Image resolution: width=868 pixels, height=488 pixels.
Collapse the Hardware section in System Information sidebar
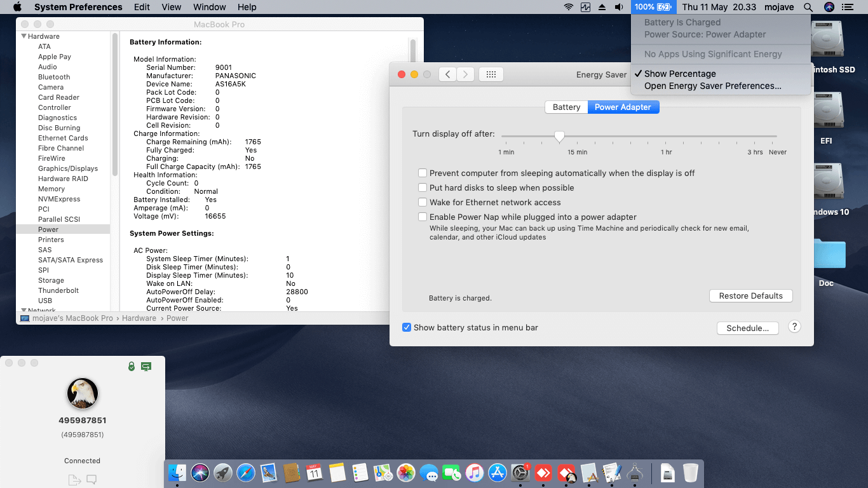(x=24, y=36)
